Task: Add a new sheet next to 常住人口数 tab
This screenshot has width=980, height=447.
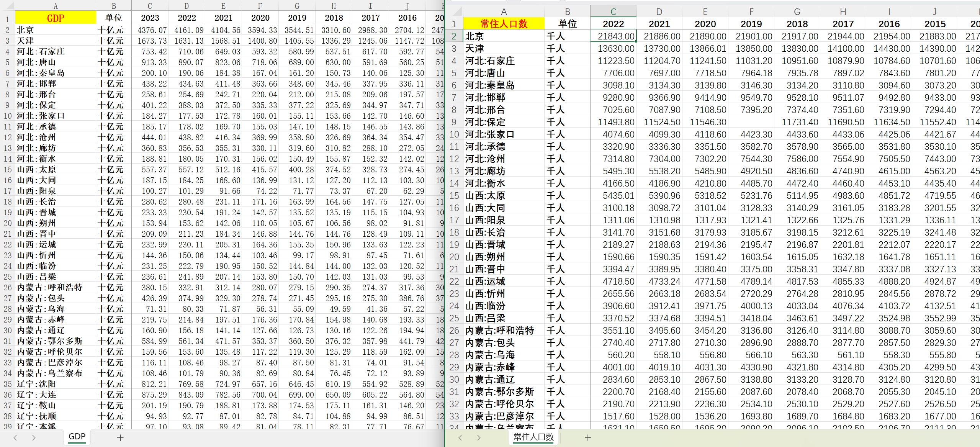Action: click(x=588, y=437)
